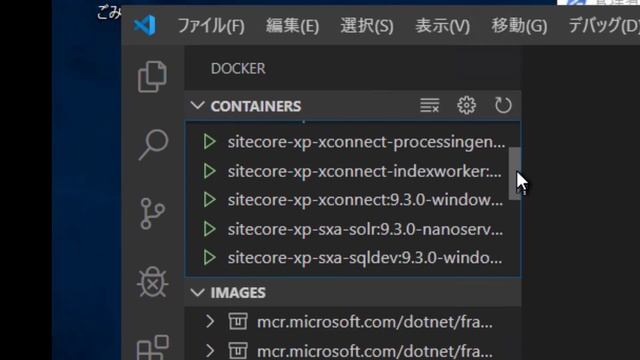Click the CONTAINERS section header text
Viewport: 640px width, 360px height.
click(256, 106)
